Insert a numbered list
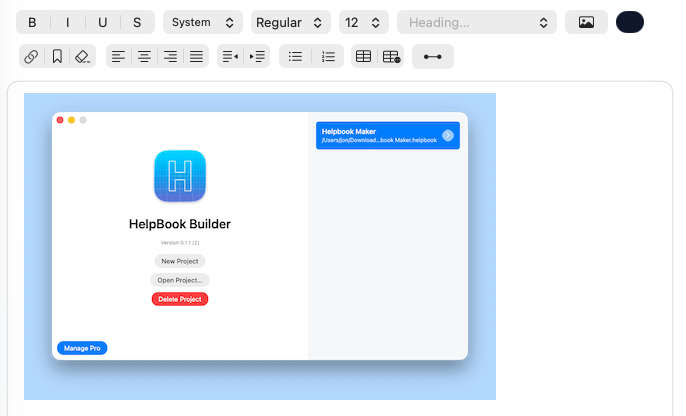Viewport: 686px width, 416px height. pyautogui.click(x=328, y=57)
